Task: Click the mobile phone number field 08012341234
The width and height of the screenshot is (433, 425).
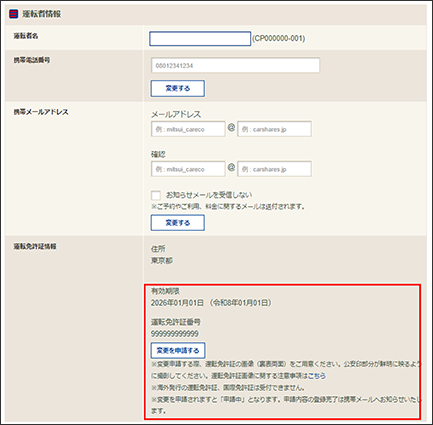Action: click(x=235, y=65)
